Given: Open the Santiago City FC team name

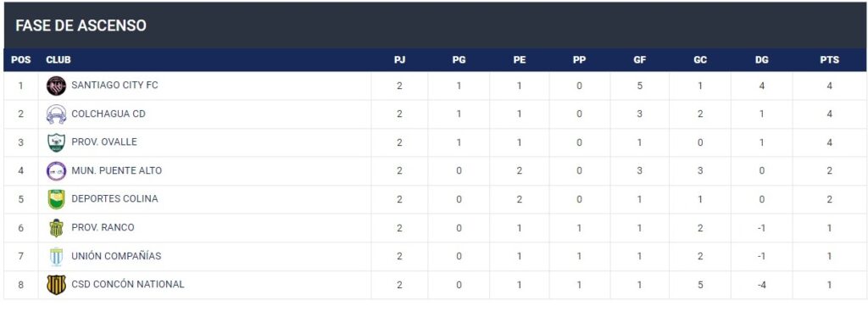Looking at the screenshot, I should coord(114,86).
